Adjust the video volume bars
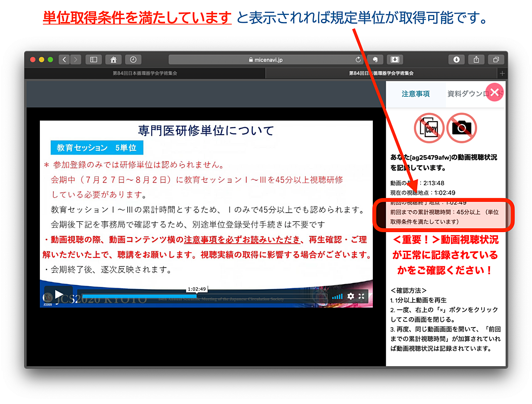 (x=337, y=296)
